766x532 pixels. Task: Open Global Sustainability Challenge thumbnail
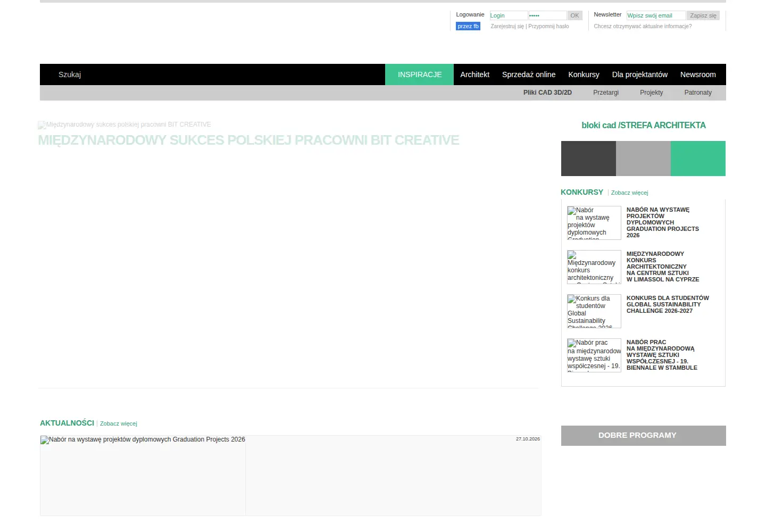tap(594, 311)
